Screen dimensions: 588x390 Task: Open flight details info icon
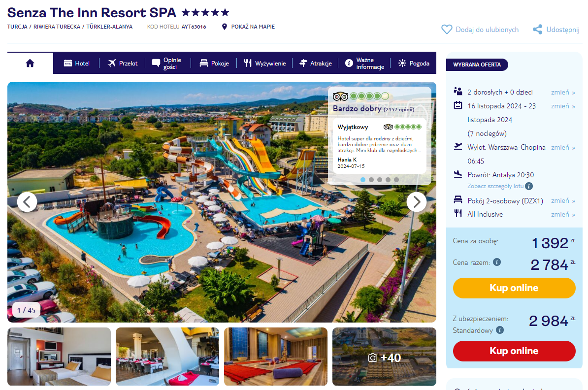(529, 186)
